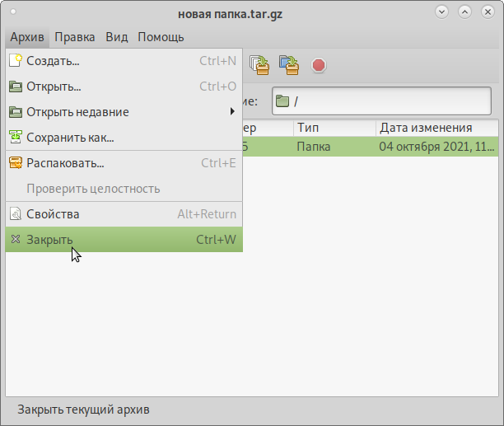Click the Add folder toolbar icon
The height and width of the screenshot is (426, 504).
288,64
